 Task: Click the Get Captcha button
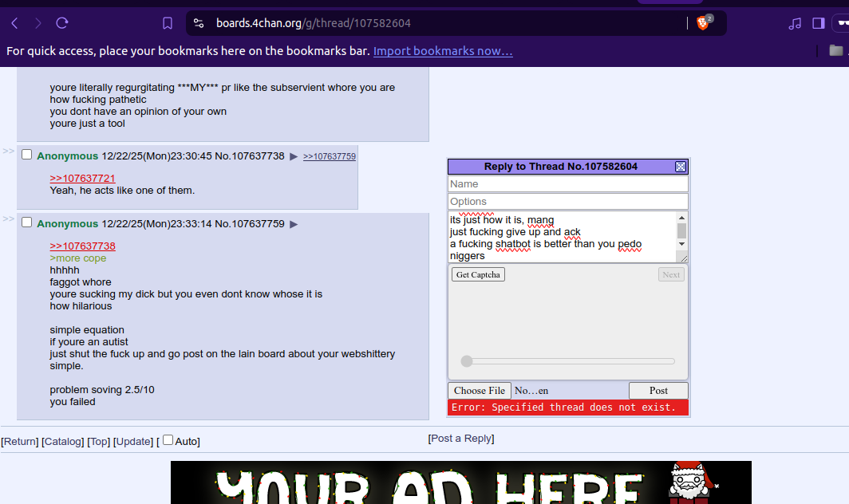(x=478, y=274)
